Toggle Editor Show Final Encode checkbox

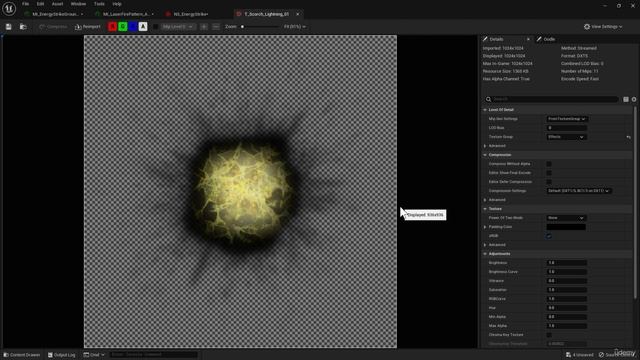[x=549, y=173]
